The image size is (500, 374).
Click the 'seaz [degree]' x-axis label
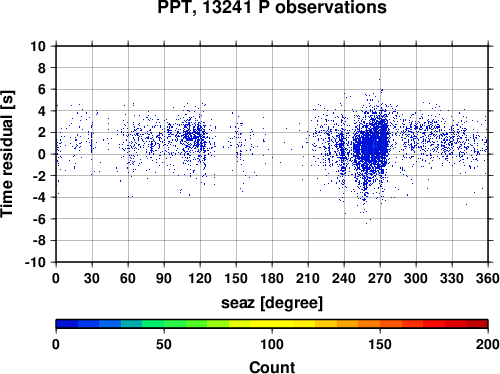[272, 303]
